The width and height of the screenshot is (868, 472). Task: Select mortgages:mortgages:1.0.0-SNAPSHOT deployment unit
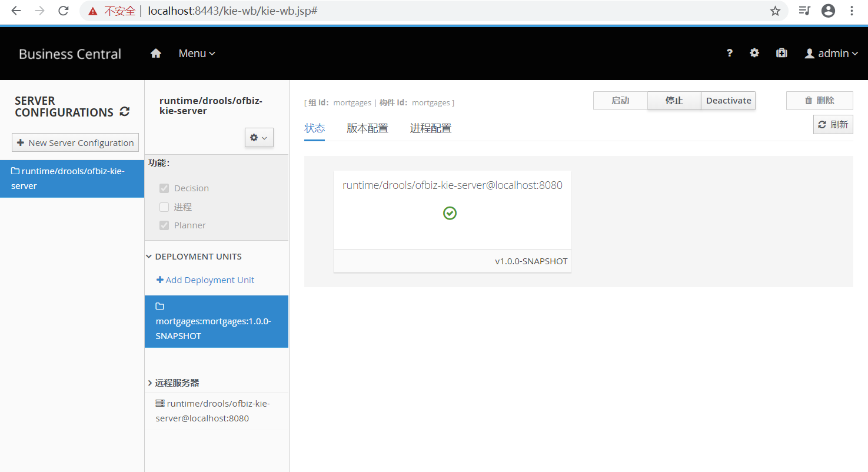point(217,321)
